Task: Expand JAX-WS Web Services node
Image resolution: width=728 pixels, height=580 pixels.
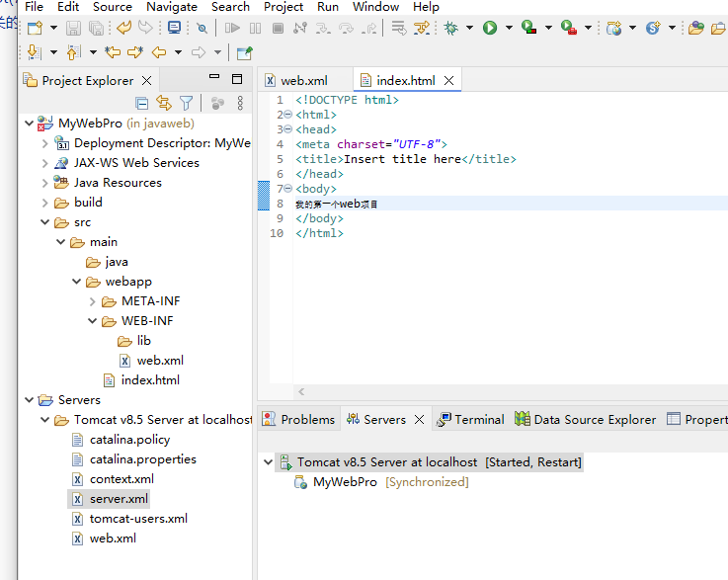Action: pyautogui.click(x=44, y=163)
